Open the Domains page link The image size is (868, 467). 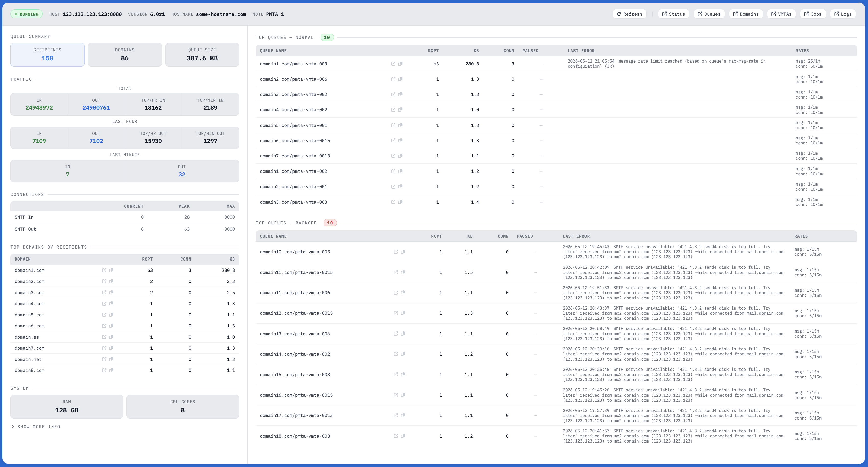coord(746,14)
